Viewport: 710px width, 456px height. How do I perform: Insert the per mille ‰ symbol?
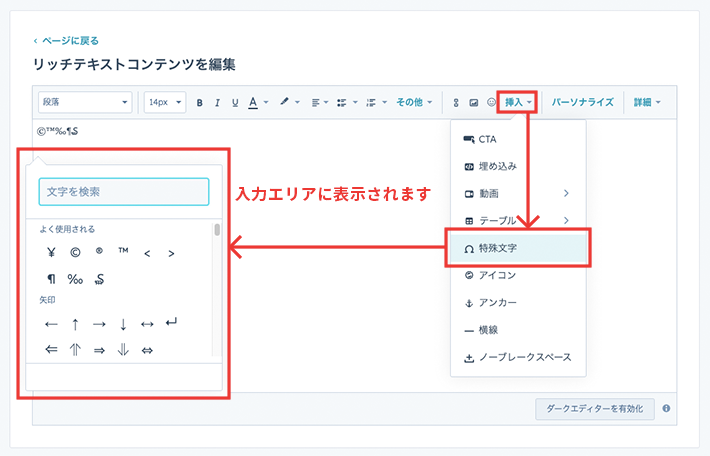tap(75, 279)
